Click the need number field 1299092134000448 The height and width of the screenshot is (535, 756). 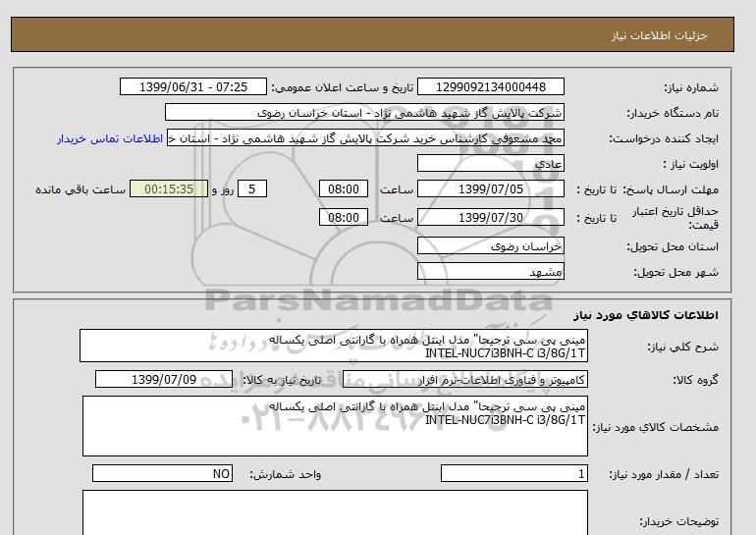click(x=491, y=87)
